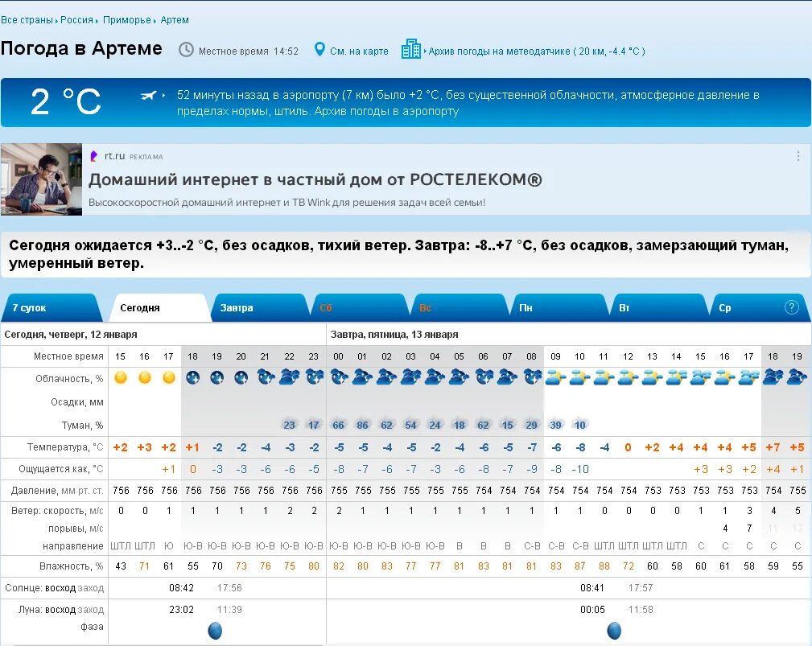Open the Приморье breadcrumb link
Screen dimensions: 812x646
click(127, 19)
